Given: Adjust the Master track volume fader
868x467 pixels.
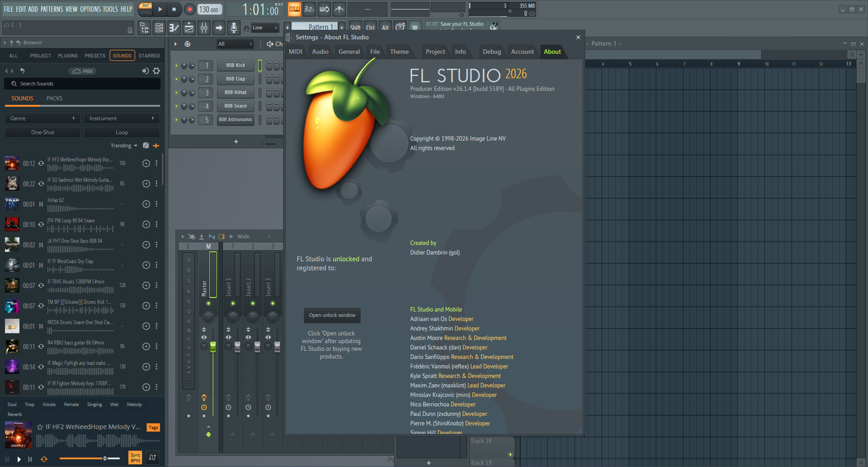Looking at the screenshot, I should (x=213, y=347).
